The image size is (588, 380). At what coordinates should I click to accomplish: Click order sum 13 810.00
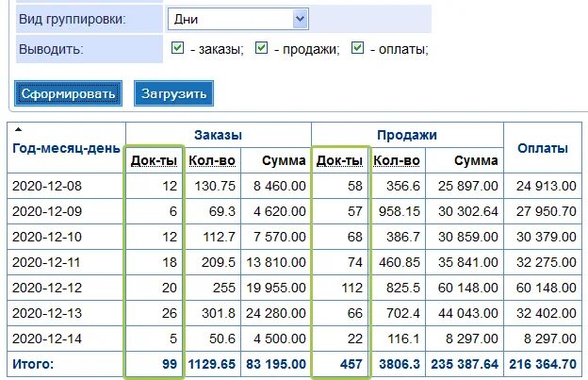276,262
